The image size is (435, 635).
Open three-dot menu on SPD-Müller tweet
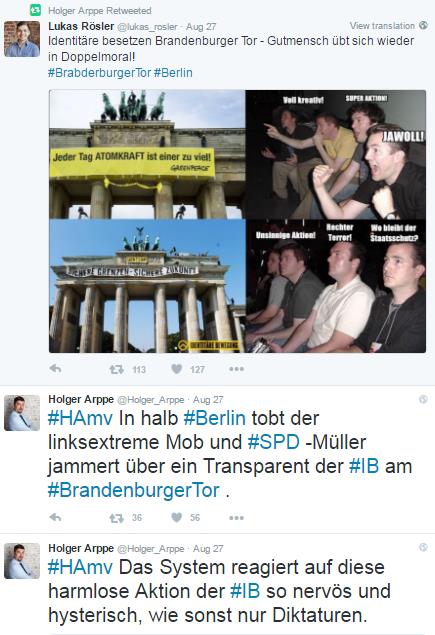tap(236, 518)
